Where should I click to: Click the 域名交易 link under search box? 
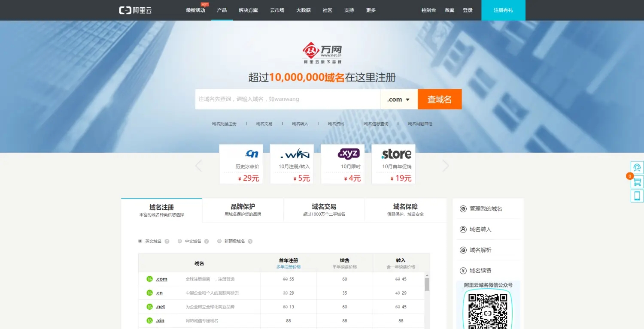click(x=264, y=124)
